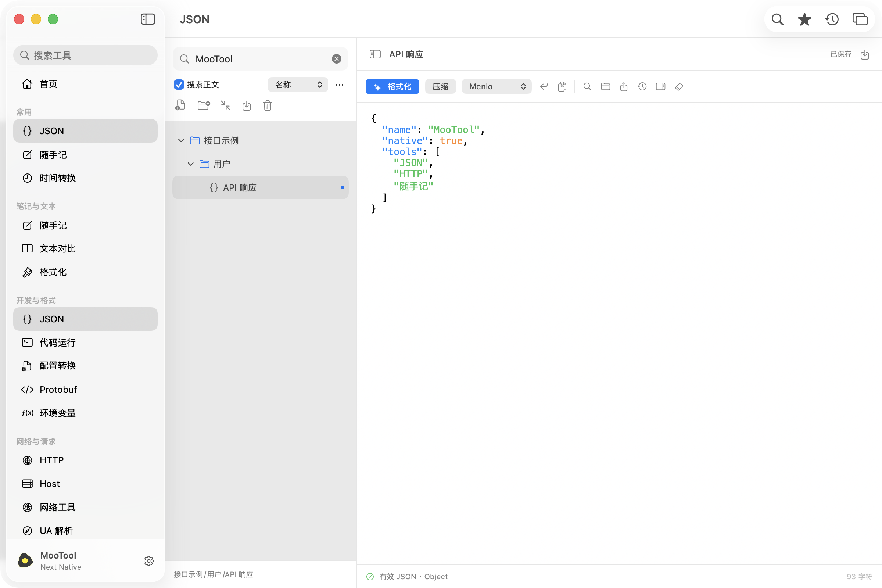Viewport: 882px width, 588px height.
Task: Click the 压缩 compress button
Action: pos(440,87)
